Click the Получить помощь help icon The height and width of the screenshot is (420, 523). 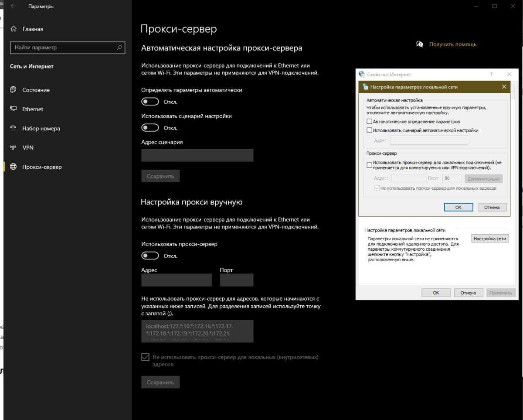coord(420,44)
